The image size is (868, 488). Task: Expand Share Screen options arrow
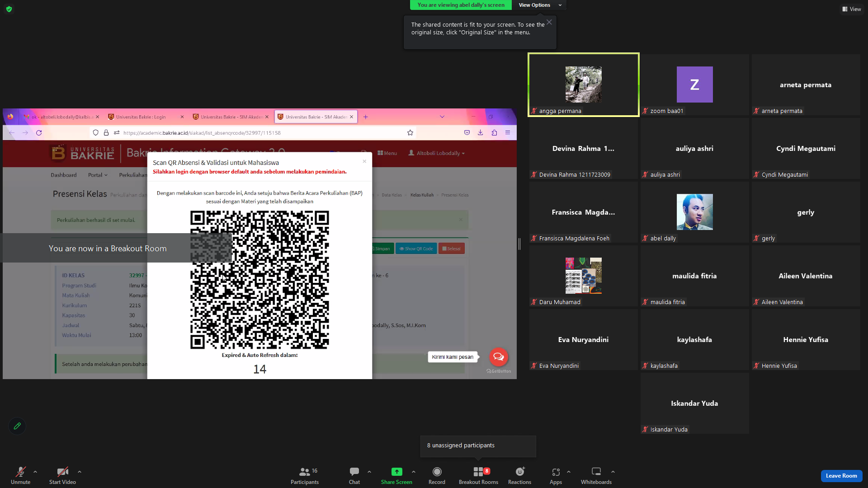point(414,472)
